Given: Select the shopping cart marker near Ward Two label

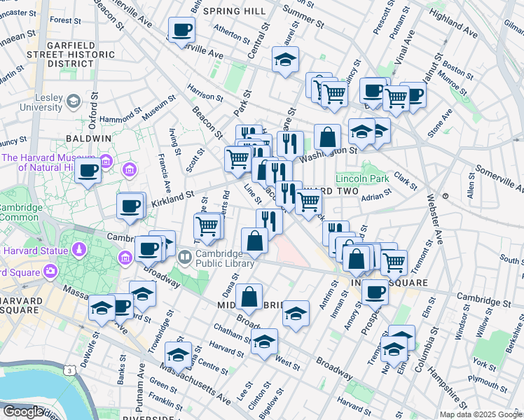Looking at the screenshot, I should [x=309, y=203].
